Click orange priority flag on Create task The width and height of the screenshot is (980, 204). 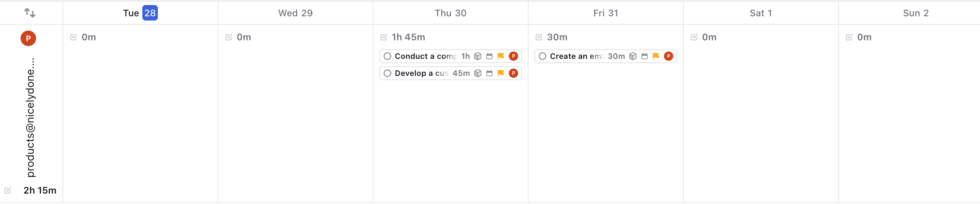tap(656, 56)
